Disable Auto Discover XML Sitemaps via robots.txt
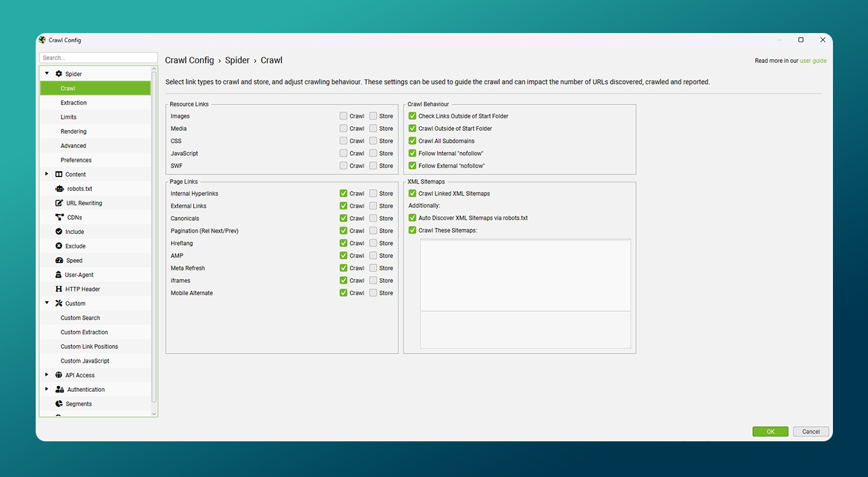Screen dimensions: 868x477 coord(413,218)
